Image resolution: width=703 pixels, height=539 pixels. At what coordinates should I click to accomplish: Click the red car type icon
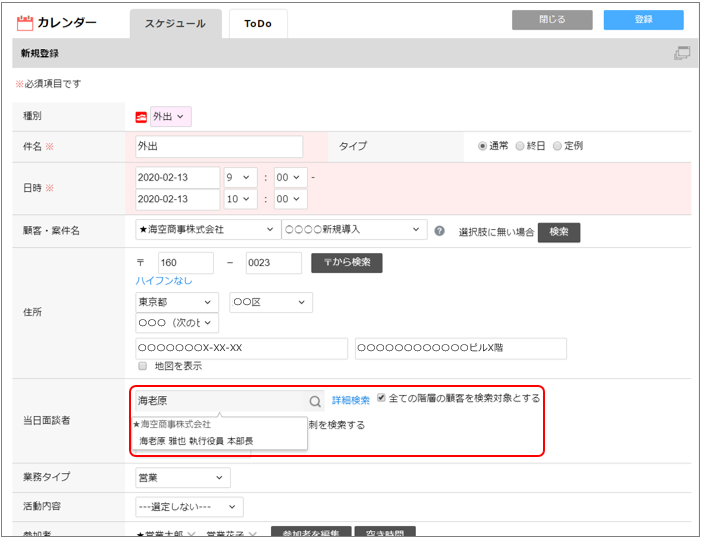[x=141, y=117]
